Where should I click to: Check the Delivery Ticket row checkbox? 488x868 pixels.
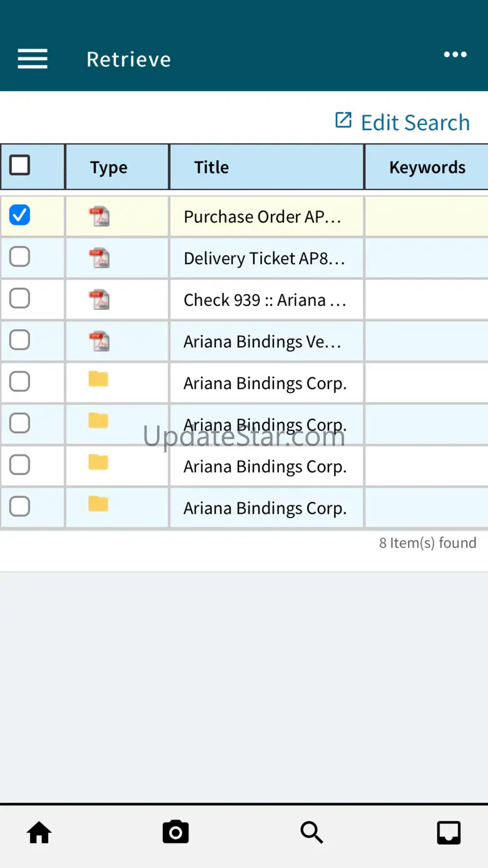pos(19,257)
